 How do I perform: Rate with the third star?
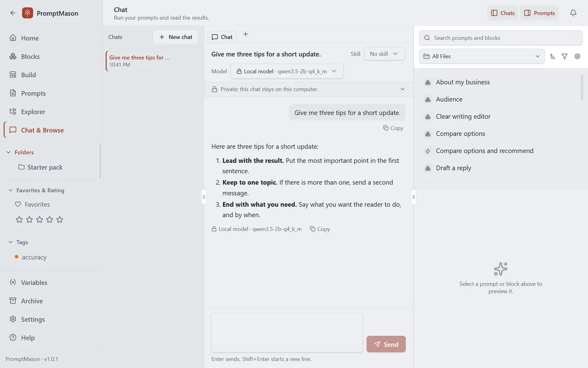40,219
